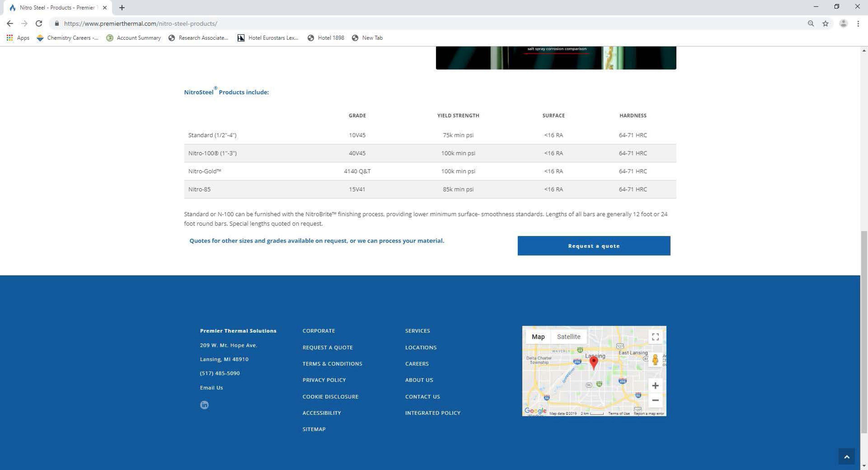This screenshot has width=868, height=470.
Task: Open the Careers footer link
Action: coord(417,364)
